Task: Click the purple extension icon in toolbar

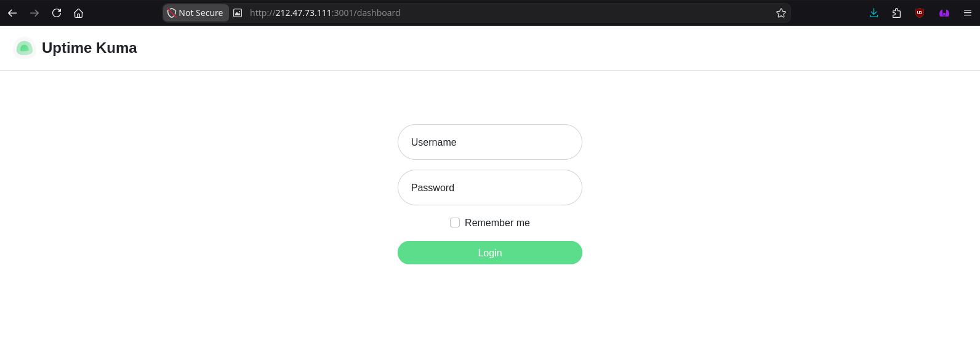Action: (944, 13)
